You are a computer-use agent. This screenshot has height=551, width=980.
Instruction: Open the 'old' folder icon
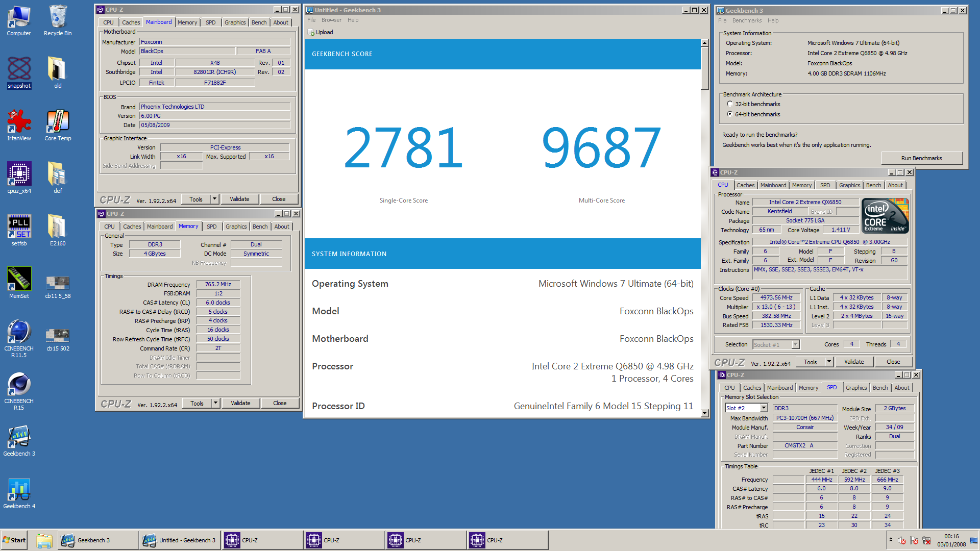58,73
